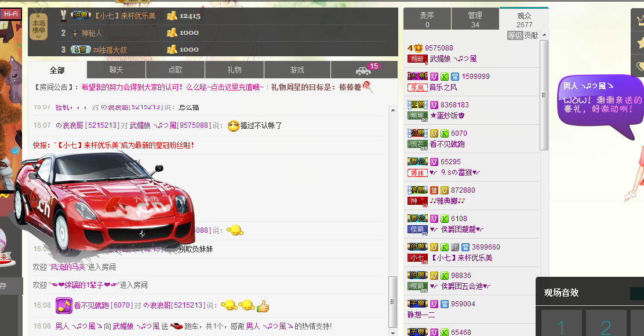Click the 熊熊 fan badge under 8368183
644x336 pixels.
point(417,116)
